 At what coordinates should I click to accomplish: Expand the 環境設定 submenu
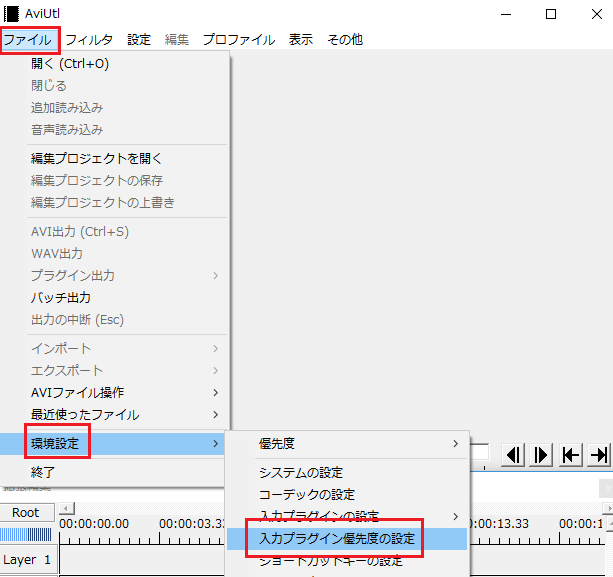pyautogui.click(x=113, y=443)
